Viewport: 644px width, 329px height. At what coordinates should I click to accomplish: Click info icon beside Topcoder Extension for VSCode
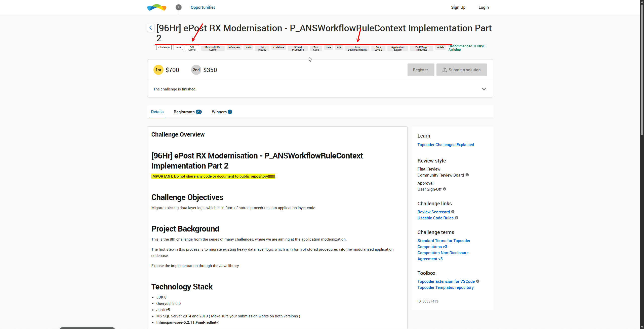[x=478, y=281]
